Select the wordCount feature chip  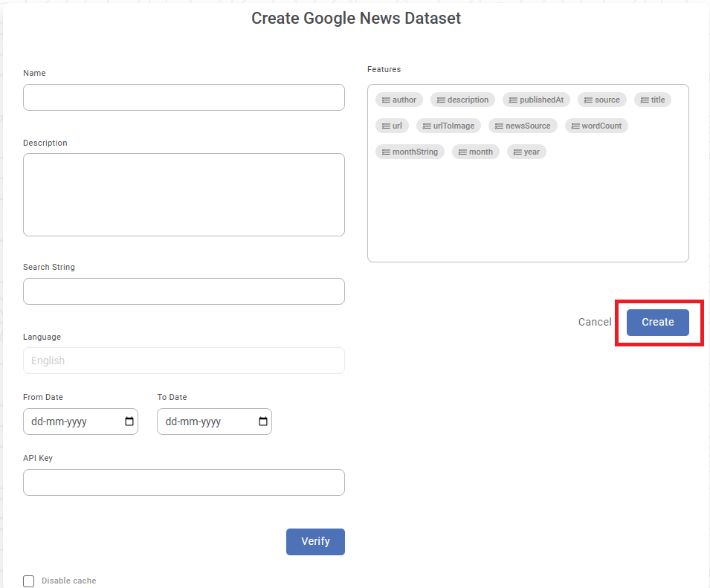(596, 126)
